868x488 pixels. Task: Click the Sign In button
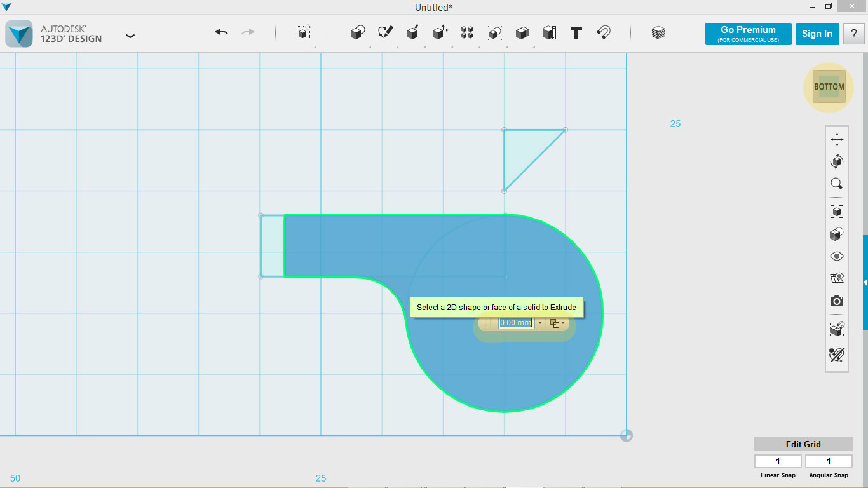tap(817, 34)
